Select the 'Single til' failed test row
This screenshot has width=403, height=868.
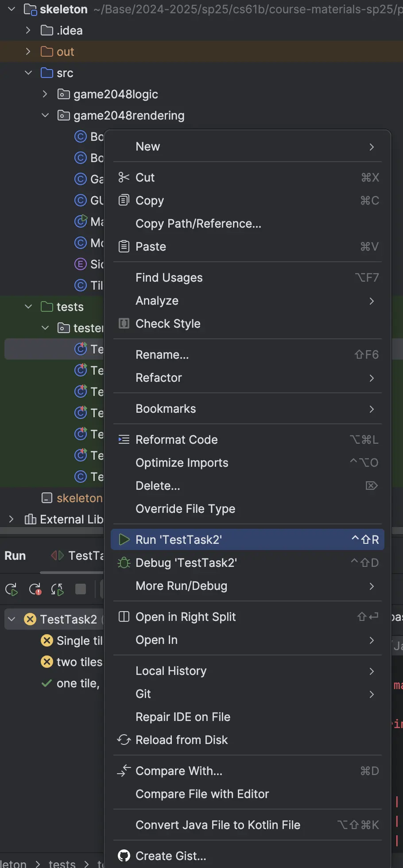[71, 640]
